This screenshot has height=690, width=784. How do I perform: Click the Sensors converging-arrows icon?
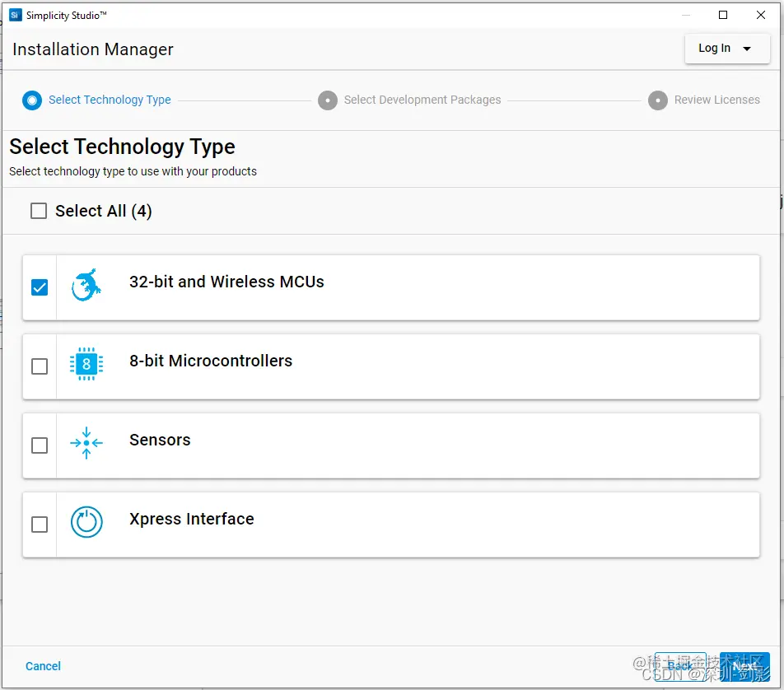(x=86, y=443)
